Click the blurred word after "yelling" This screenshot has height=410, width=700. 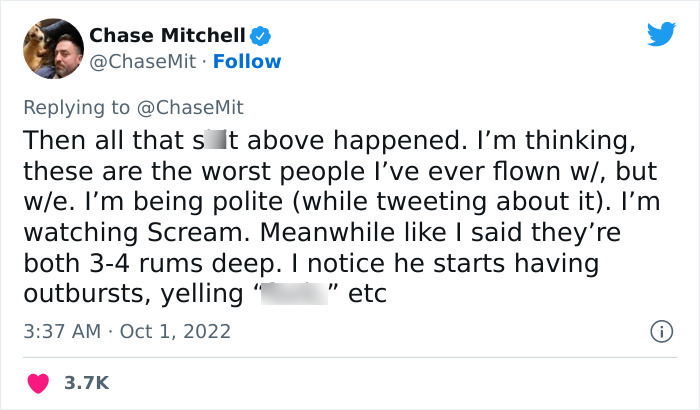click(x=298, y=295)
